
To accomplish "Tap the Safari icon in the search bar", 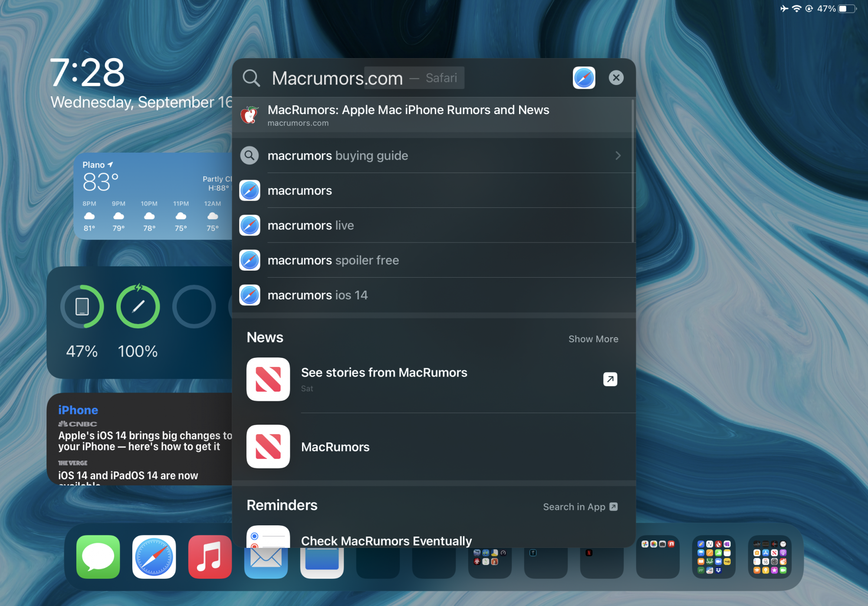I will [x=584, y=78].
